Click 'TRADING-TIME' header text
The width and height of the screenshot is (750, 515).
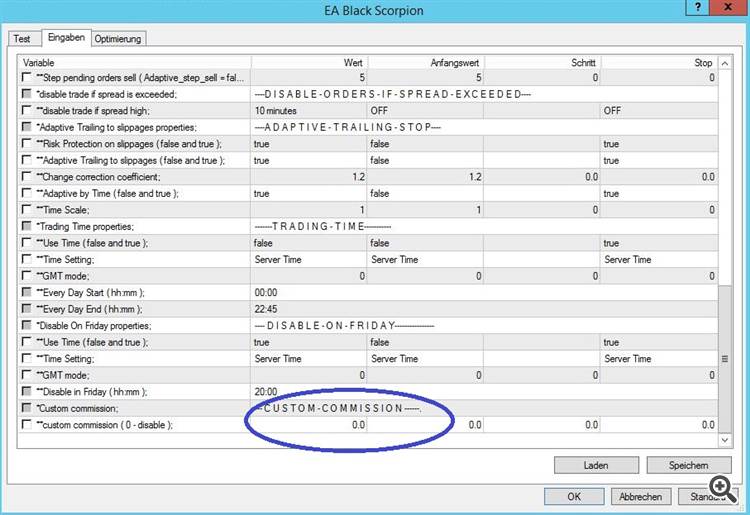(323, 226)
